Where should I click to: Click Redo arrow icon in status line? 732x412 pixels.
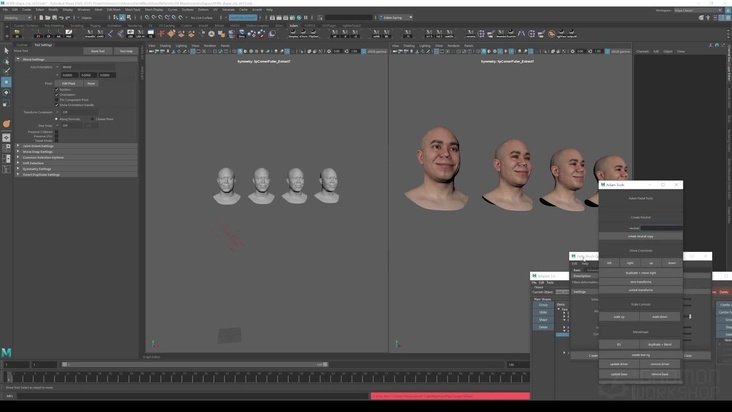click(68, 18)
